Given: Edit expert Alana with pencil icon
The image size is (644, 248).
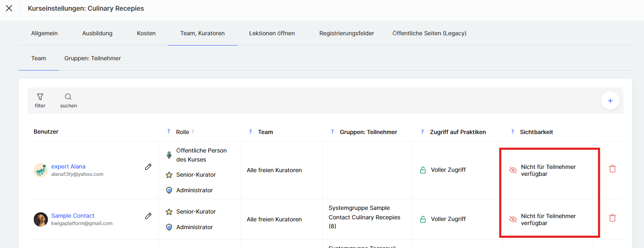Looking at the screenshot, I should tap(148, 167).
